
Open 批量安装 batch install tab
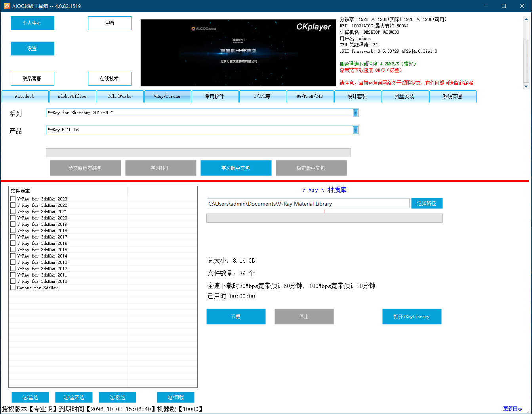(405, 96)
